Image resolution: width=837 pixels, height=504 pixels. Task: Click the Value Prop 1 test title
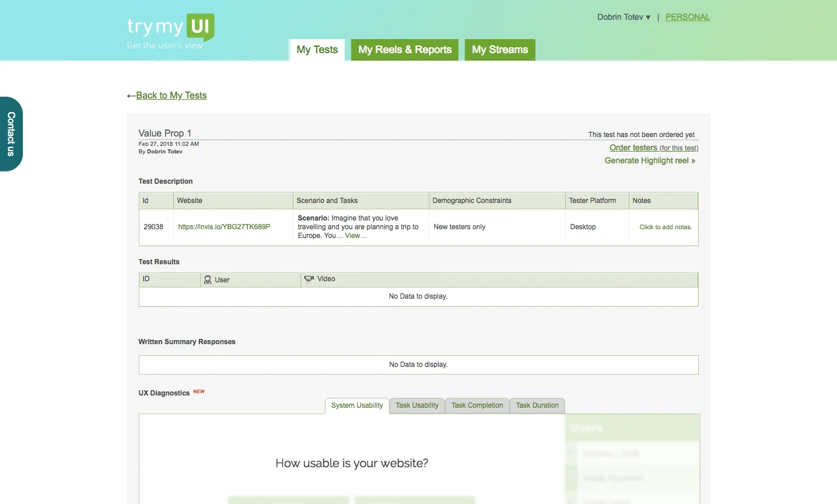165,133
